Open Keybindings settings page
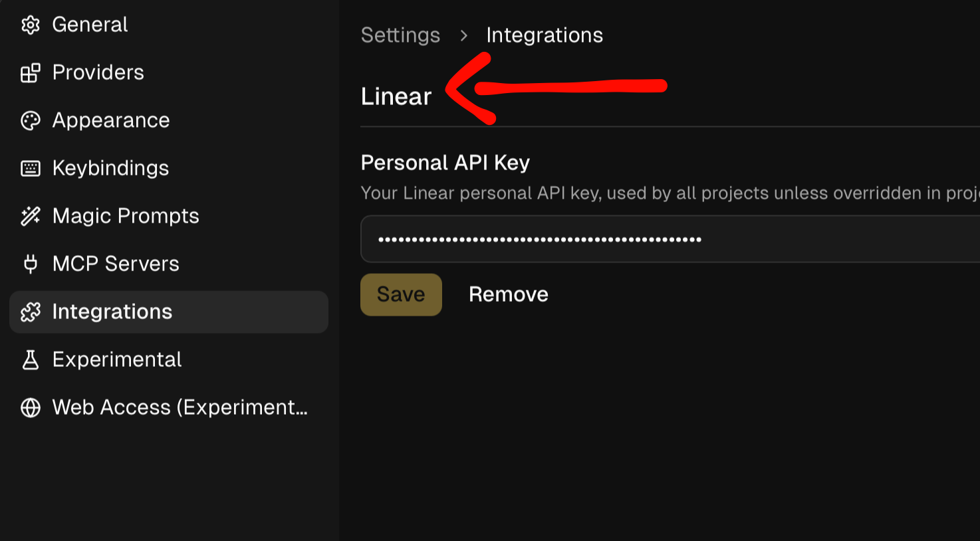Screen dimensions: 980x541 click(110, 168)
